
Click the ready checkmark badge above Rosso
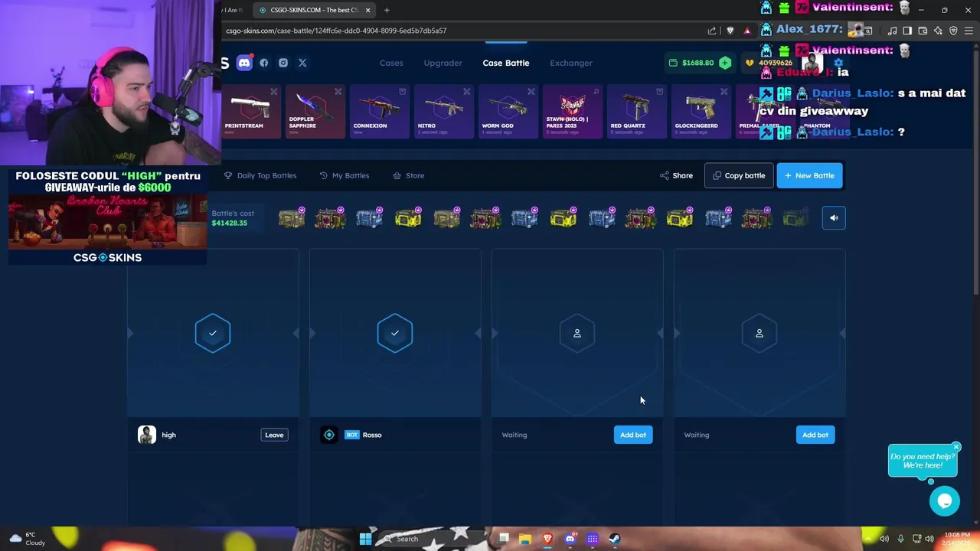(x=395, y=333)
